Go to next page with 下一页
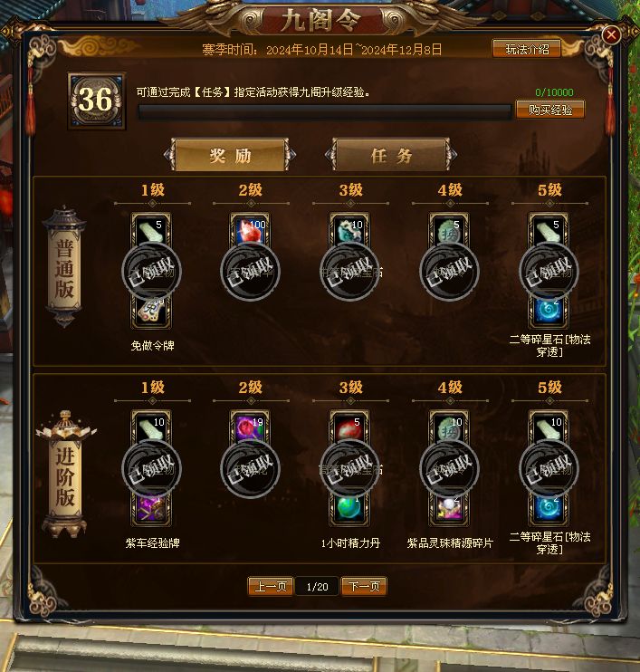 (364, 586)
